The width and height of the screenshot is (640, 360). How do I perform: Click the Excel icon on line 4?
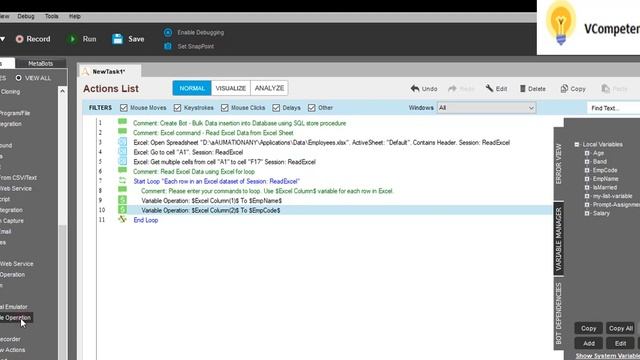coord(122,151)
